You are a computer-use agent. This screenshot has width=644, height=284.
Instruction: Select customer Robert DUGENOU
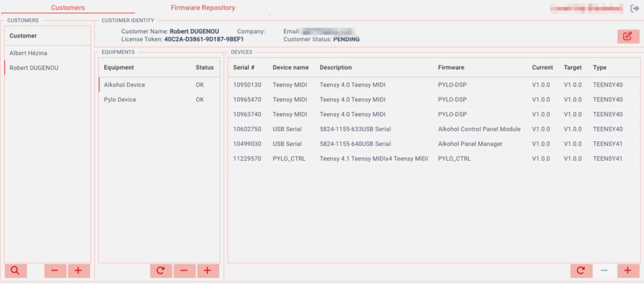click(34, 68)
